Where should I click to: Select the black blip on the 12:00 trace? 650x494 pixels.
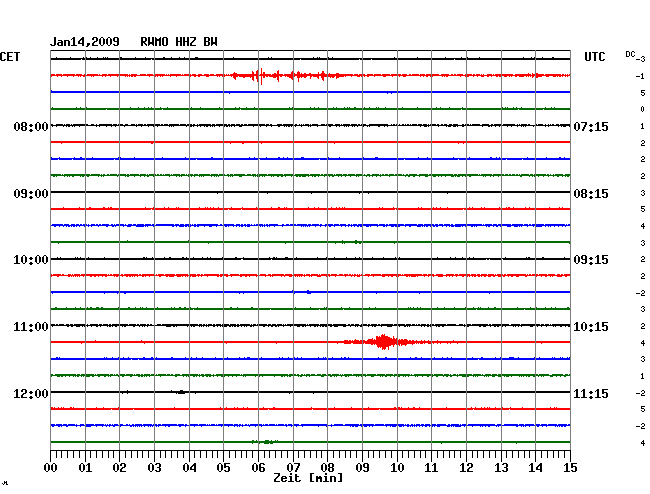point(181,392)
